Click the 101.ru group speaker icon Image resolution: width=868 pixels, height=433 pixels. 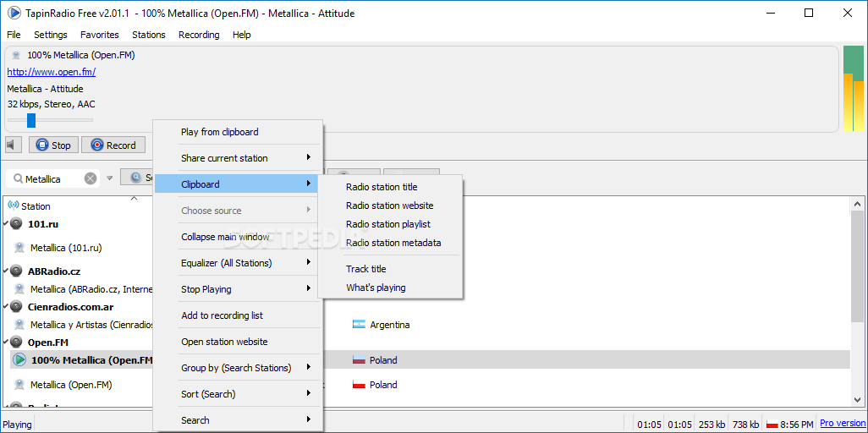16,224
